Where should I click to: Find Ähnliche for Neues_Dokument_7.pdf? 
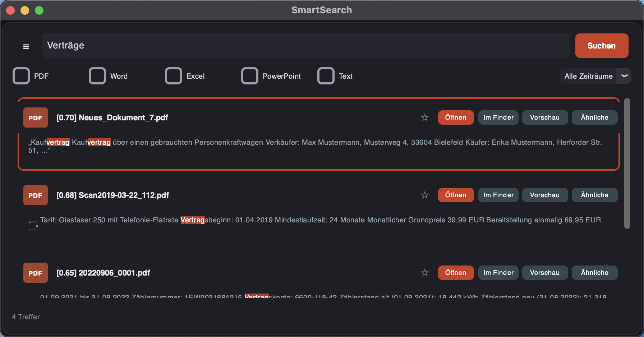595,117
